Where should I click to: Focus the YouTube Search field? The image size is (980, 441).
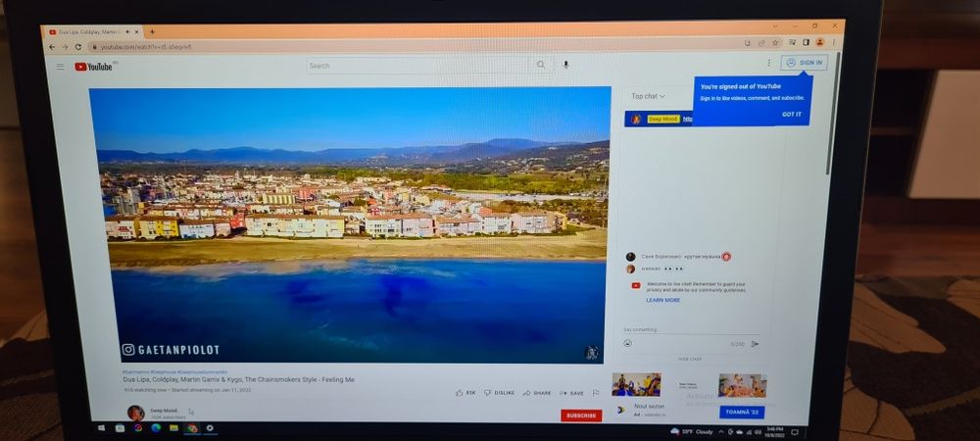click(416, 65)
